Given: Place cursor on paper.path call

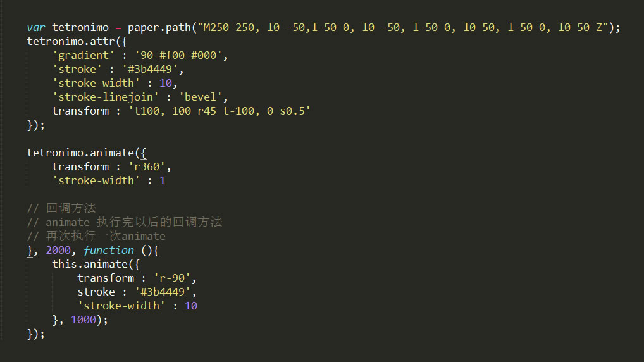Looking at the screenshot, I should tap(159, 28).
